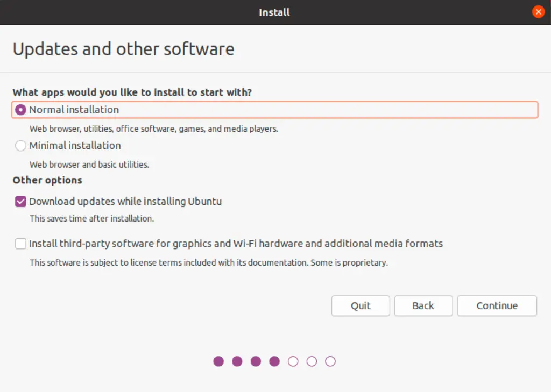This screenshot has width=551, height=392.
Task: Choose the Minimal installation option
Action: click(x=20, y=146)
